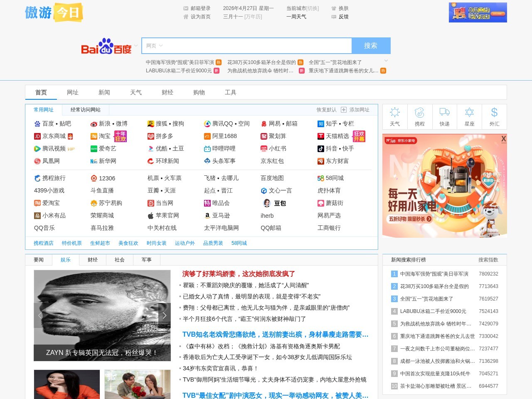Switch to the 新闻 navigation tab

tap(104, 92)
